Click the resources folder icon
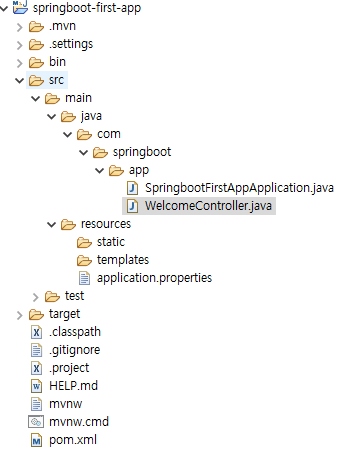This screenshot has height=460, width=364. (x=68, y=224)
